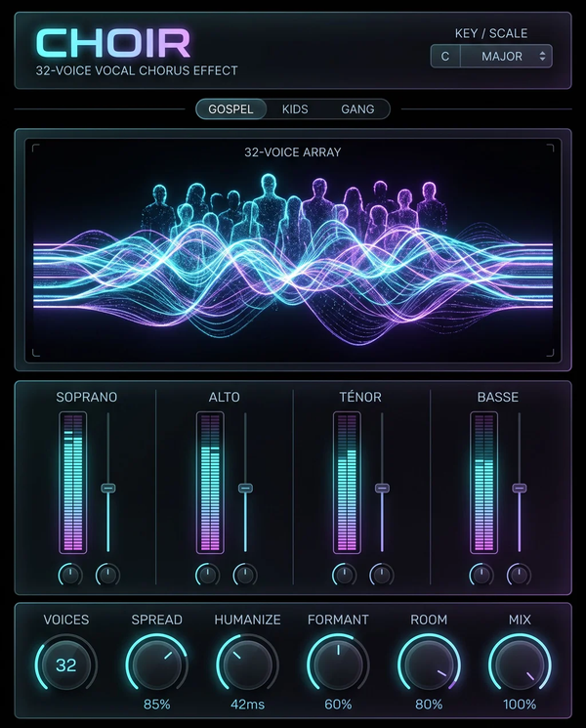Click the VOICES knob showing 32

[x=65, y=664]
